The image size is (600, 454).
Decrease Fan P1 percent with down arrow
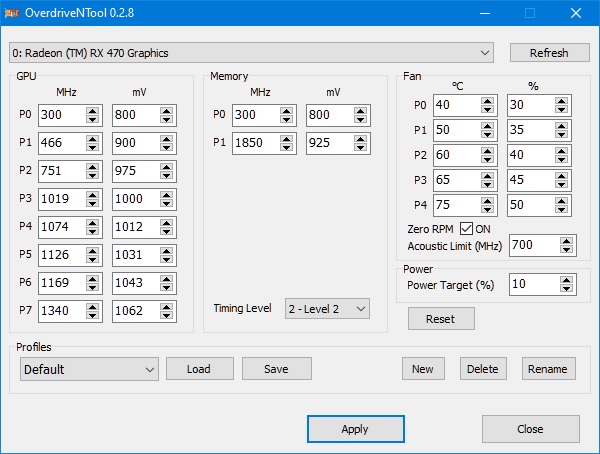[x=561, y=134]
